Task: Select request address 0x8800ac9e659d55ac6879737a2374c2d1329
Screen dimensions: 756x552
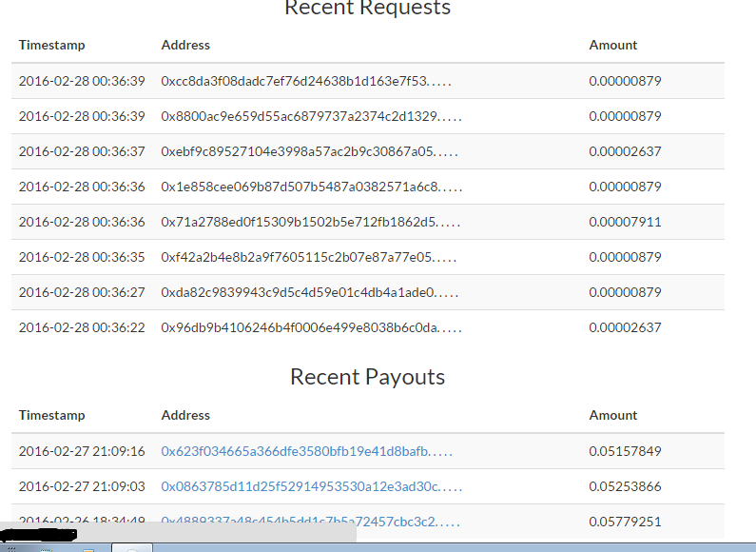Action: point(312,116)
